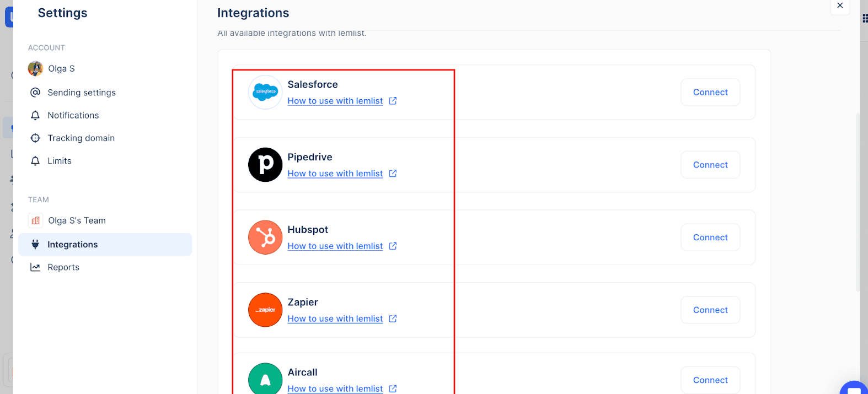Image resolution: width=868 pixels, height=394 pixels.
Task: Click the bell icon next to Limits
Action: tap(35, 161)
